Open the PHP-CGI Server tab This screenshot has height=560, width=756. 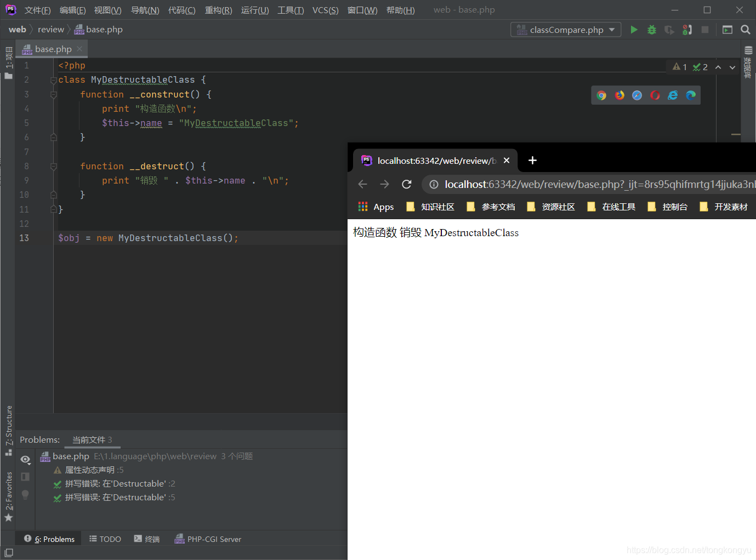click(x=208, y=539)
